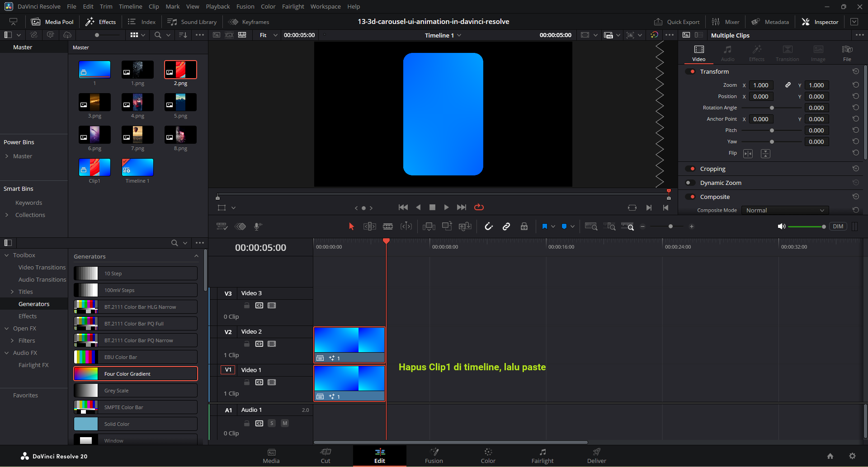Adjust the Rotation Angle slider

(772, 108)
